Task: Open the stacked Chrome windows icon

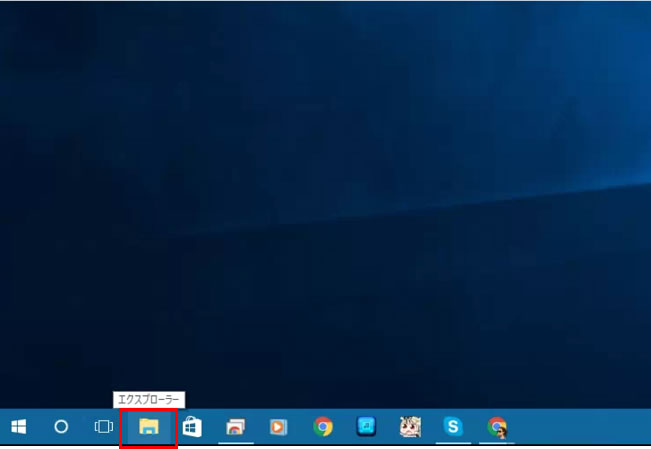Action: coord(235,427)
